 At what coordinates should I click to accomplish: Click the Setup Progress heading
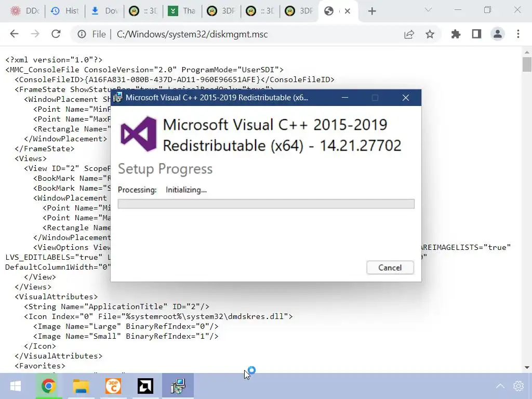[165, 169]
